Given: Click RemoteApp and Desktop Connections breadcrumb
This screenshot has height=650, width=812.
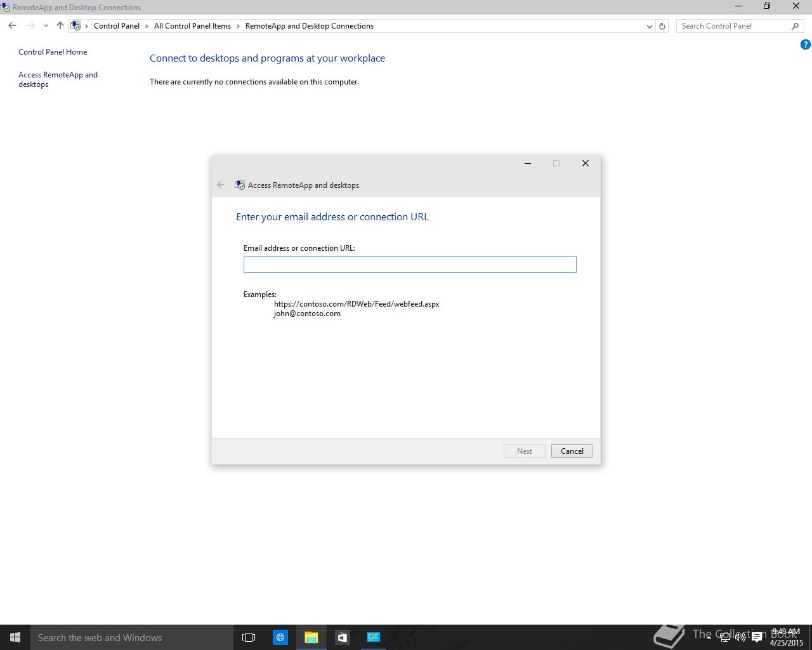Looking at the screenshot, I should click(x=310, y=26).
